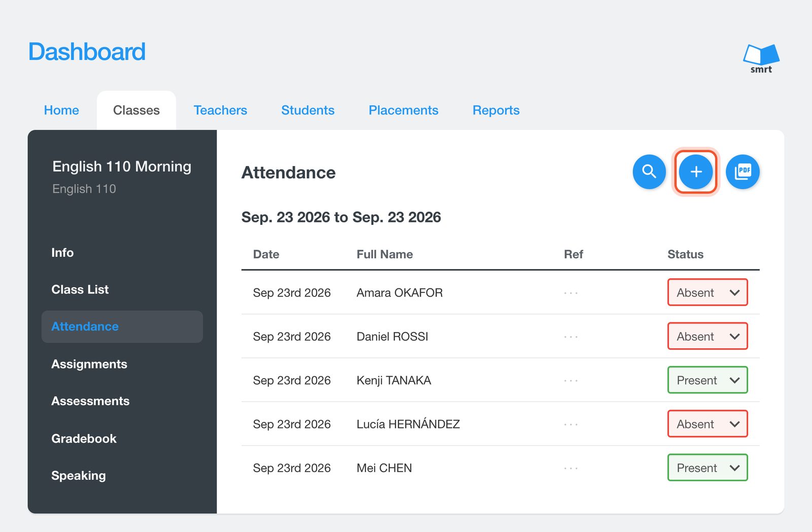Click the smrt book logo
The image size is (812, 532).
[x=761, y=59]
